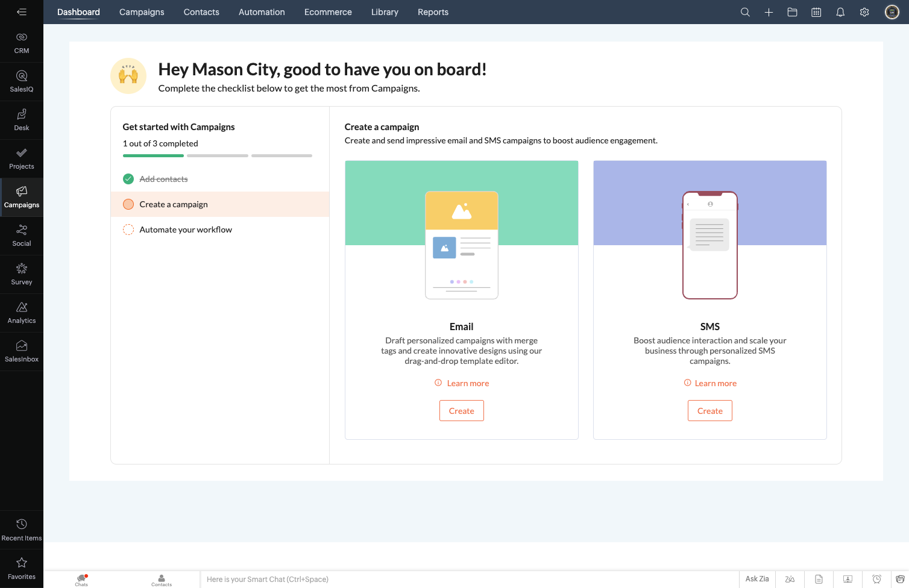Focus the Smart Chat input field
The width and height of the screenshot is (909, 588).
pyautogui.click(x=470, y=580)
